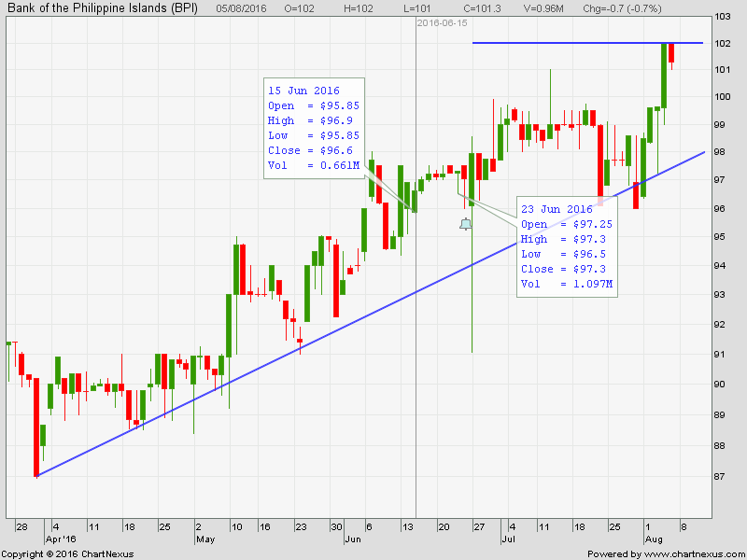Click 'Open = $97.25' in 23 Jun tooltip
This screenshot has height=560, width=747.
567,224
